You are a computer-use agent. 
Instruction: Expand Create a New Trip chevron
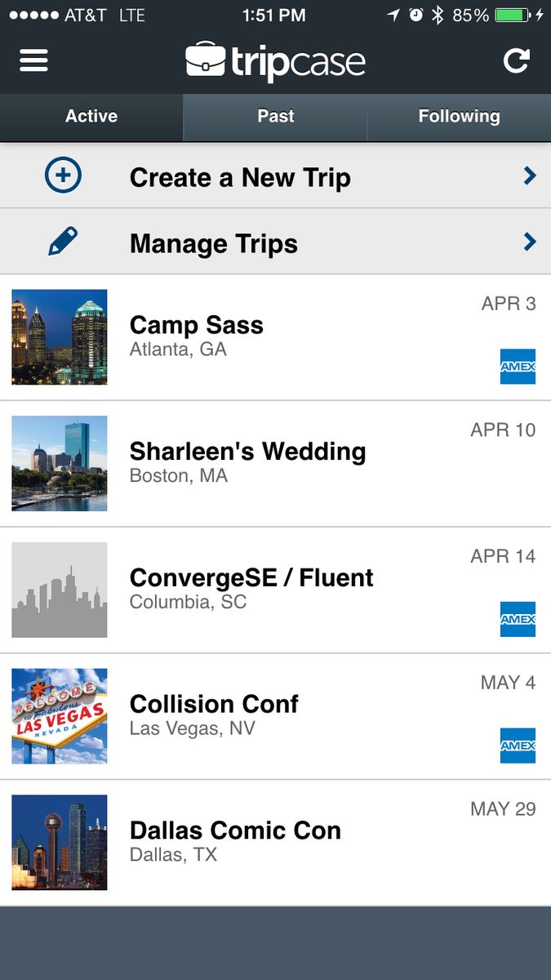(530, 176)
